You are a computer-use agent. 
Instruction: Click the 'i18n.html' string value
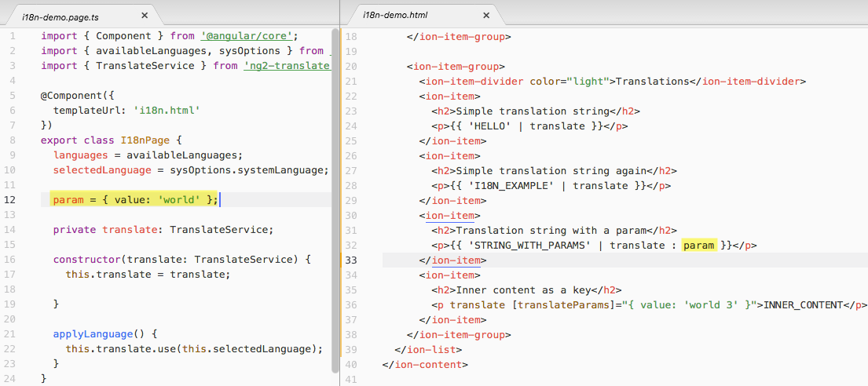[x=168, y=111]
